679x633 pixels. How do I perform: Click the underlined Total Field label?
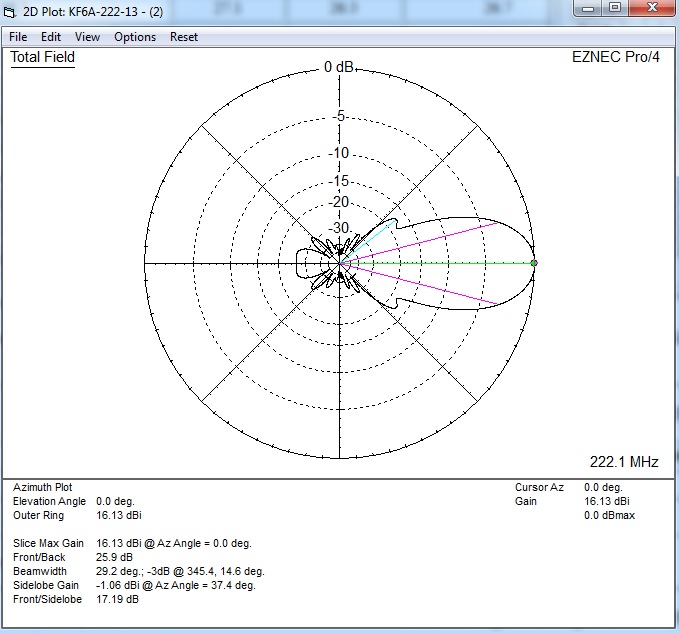[43, 57]
